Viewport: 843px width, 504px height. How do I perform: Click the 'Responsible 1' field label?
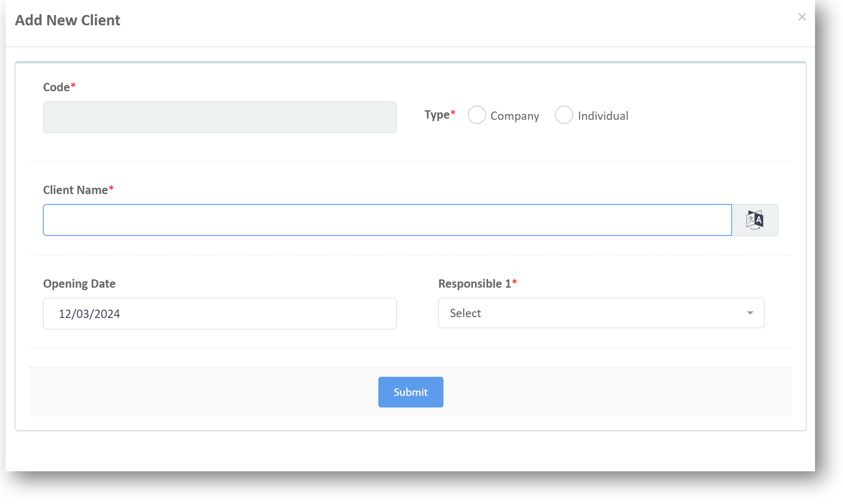coord(474,284)
